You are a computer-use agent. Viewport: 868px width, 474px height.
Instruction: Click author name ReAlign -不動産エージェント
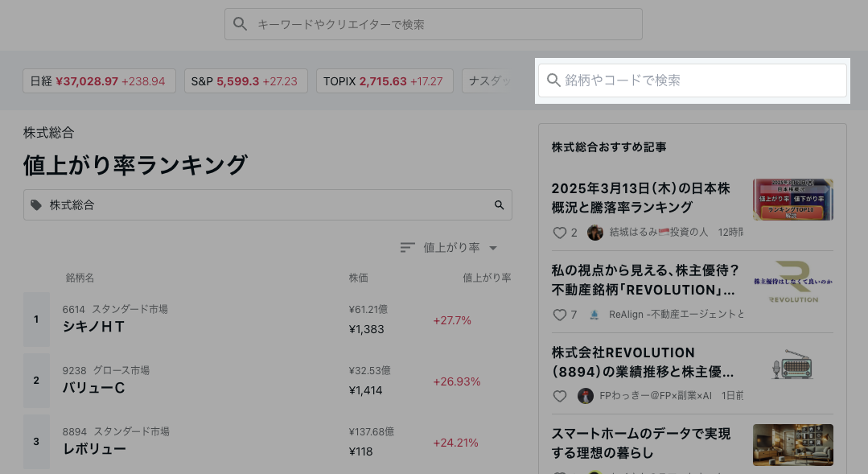click(x=676, y=315)
